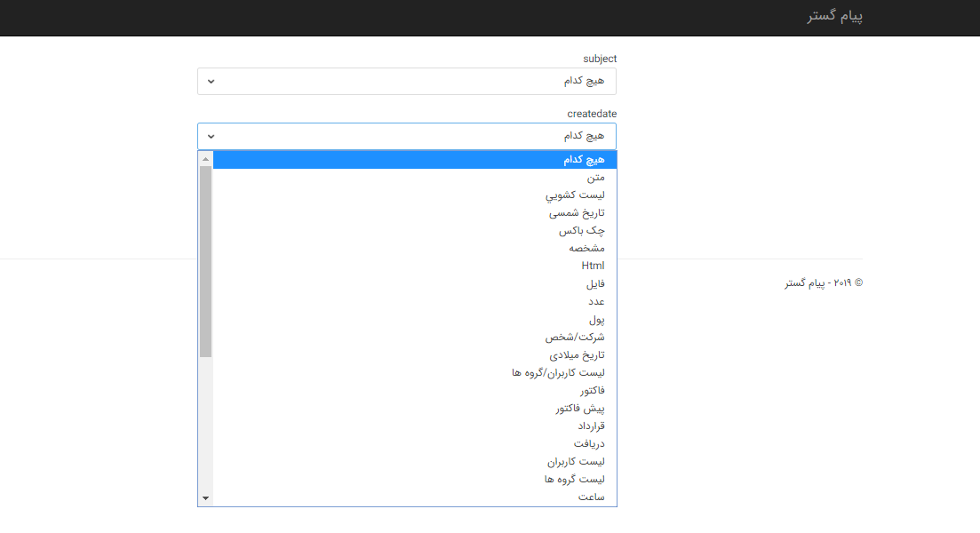Click the createdate dropdown field
The width and height of the screenshot is (980, 533).
pyautogui.click(x=406, y=136)
